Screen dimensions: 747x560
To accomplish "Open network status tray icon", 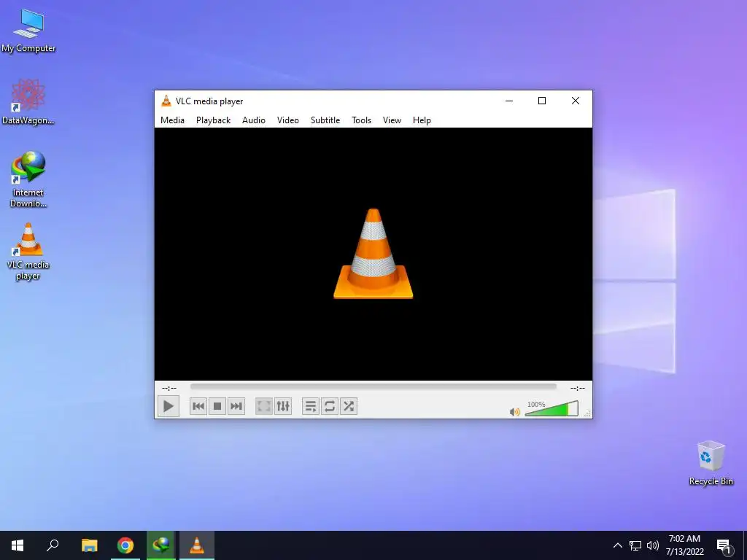I will (635, 545).
